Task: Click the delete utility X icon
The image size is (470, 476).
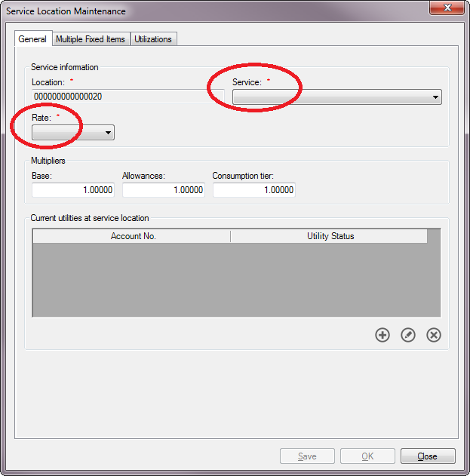Action: (434, 335)
